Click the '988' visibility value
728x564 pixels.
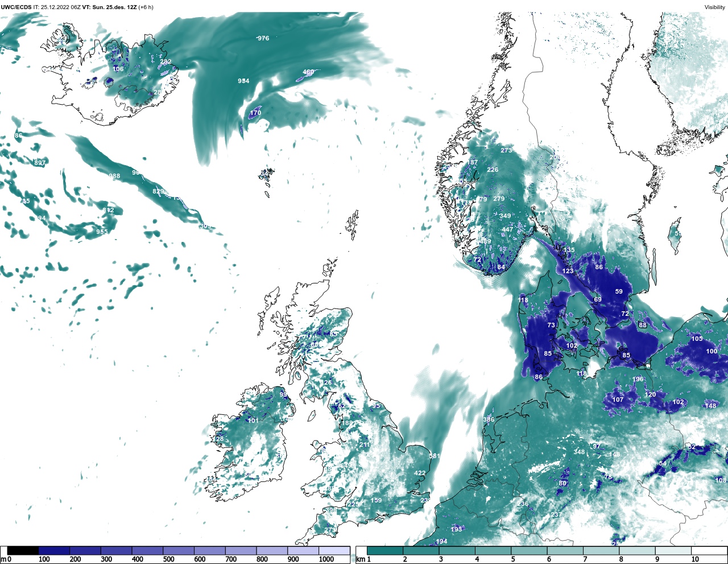click(x=115, y=176)
